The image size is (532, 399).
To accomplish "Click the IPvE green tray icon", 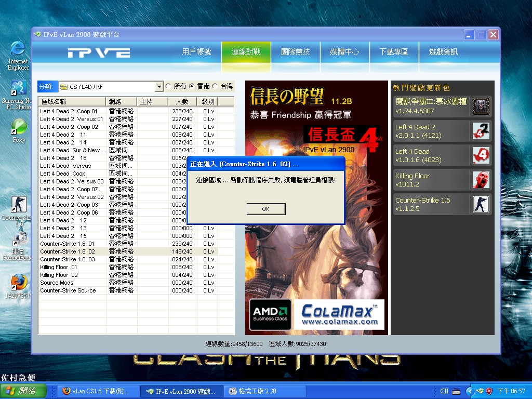I will coord(480,391).
